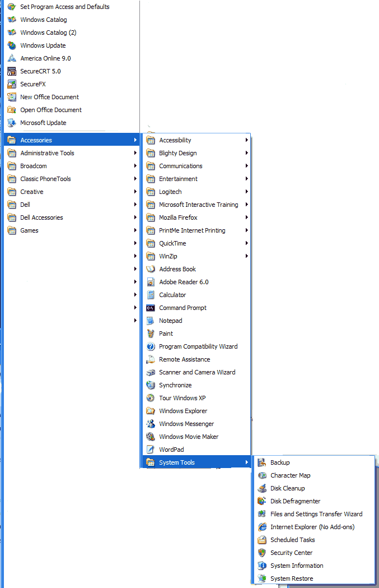Launch System Restore icon
379x588 pixels.
point(262,578)
